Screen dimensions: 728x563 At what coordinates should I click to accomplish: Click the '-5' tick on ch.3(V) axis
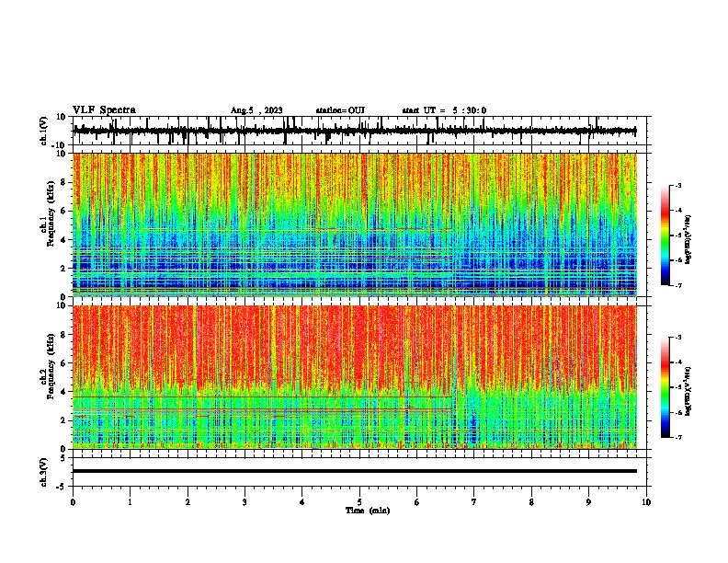click(62, 487)
